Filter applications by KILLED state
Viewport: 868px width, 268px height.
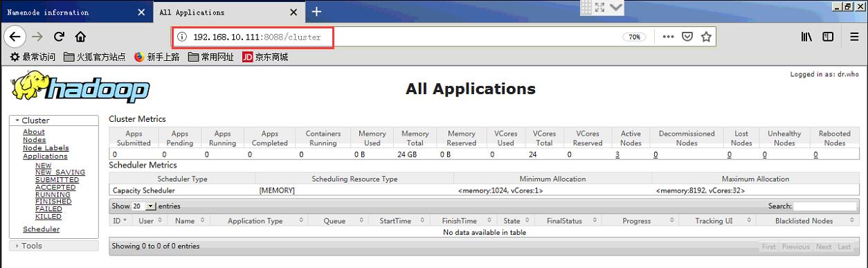pos(48,216)
